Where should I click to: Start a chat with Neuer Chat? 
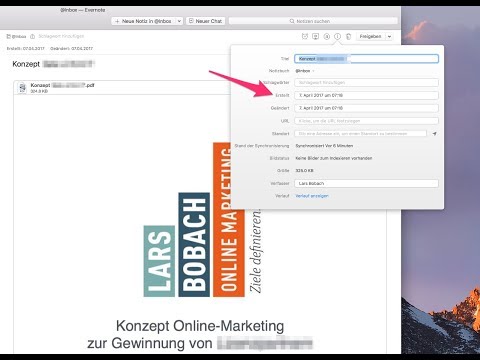point(205,21)
